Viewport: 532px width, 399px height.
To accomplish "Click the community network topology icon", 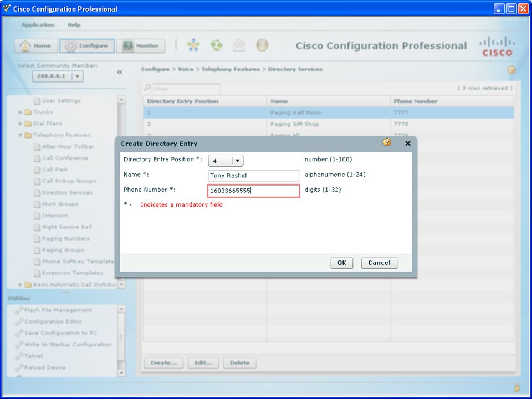I will point(193,45).
